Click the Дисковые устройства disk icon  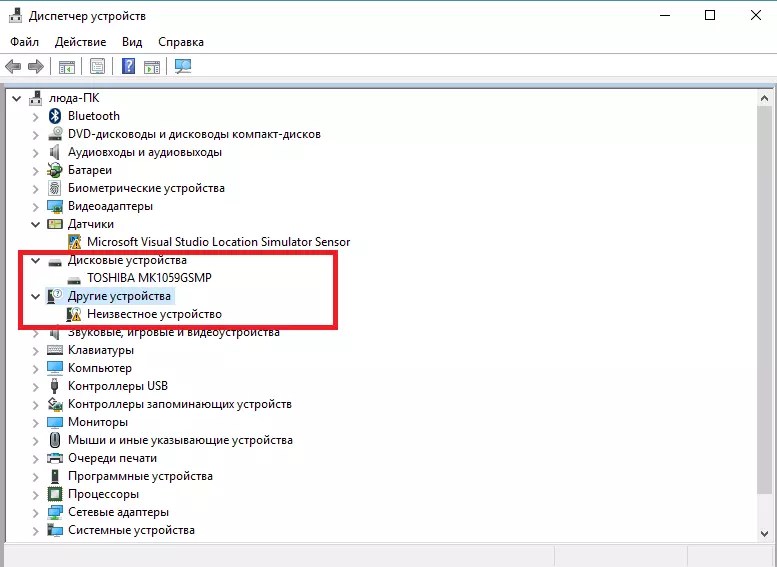point(55,261)
